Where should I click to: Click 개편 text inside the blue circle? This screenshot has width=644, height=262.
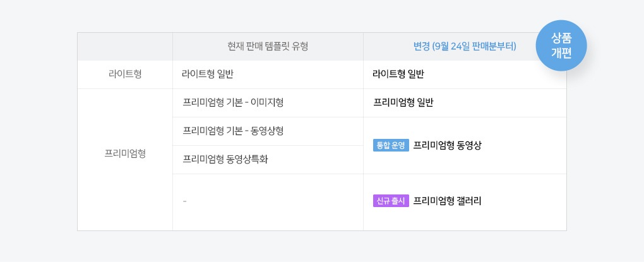[x=561, y=54]
